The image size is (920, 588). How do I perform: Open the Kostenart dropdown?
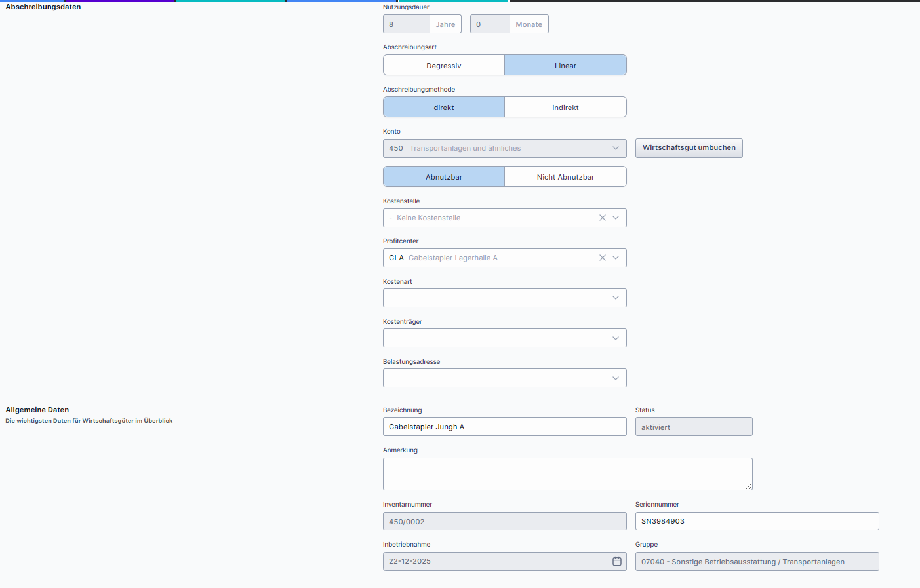click(x=504, y=298)
